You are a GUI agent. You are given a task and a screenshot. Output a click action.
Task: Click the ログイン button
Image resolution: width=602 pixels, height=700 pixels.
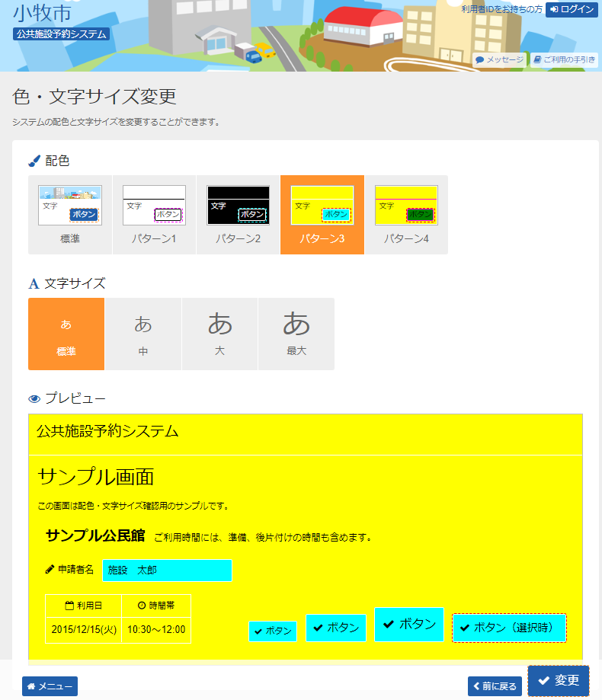[572, 9]
